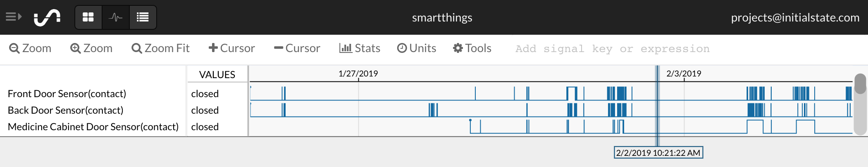Select the Back Door Sensor signal
Image resolution: width=868 pixels, height=167 pixels.
(65, 110)
